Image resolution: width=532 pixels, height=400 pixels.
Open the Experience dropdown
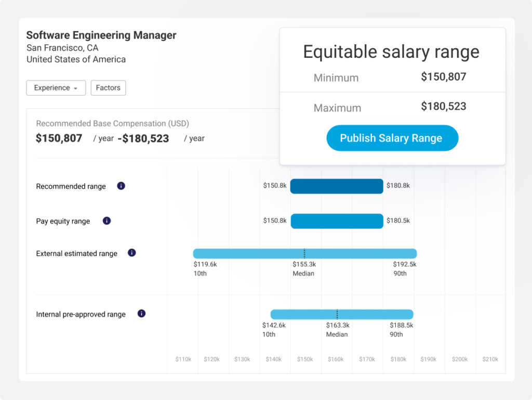(56, 87)
